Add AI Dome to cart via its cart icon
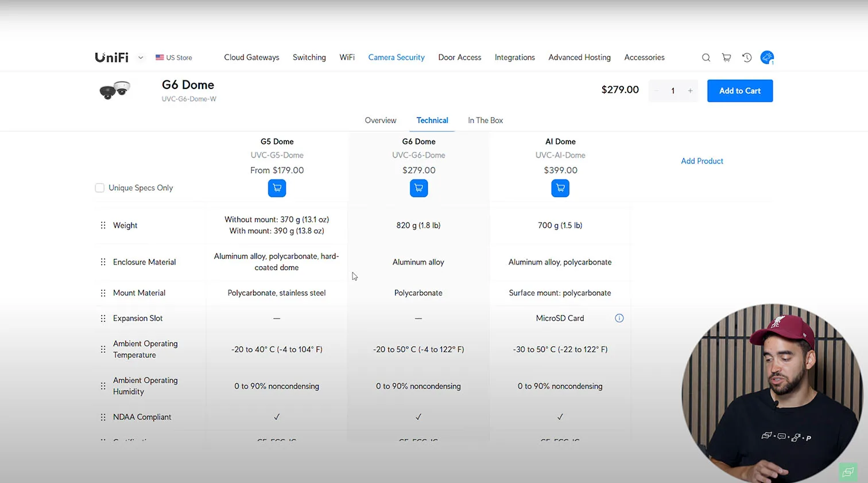This screenshot has height=483, width=868. click(560, 188)
